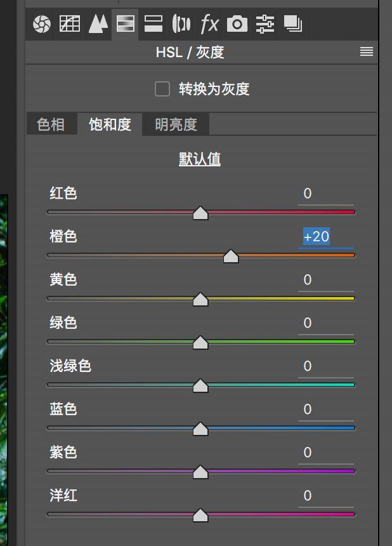Image resolution: width=392 pixels, height=546 pixels.
Task: Switch to the 色相 tab
Action: point(51,124)
